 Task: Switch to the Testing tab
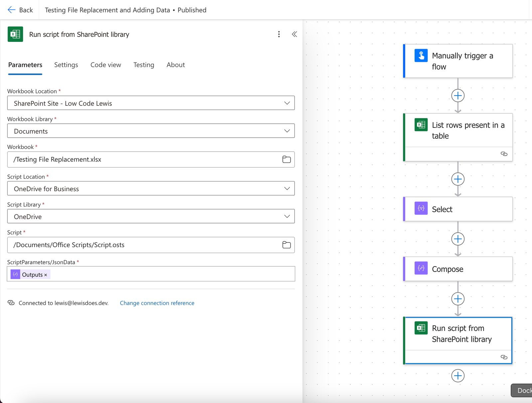point(144,65)
